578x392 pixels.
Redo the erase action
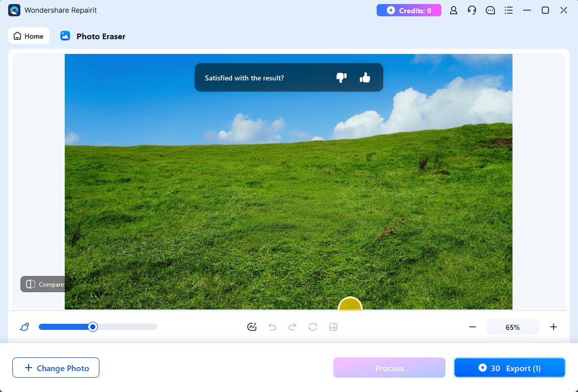(293, 327)
